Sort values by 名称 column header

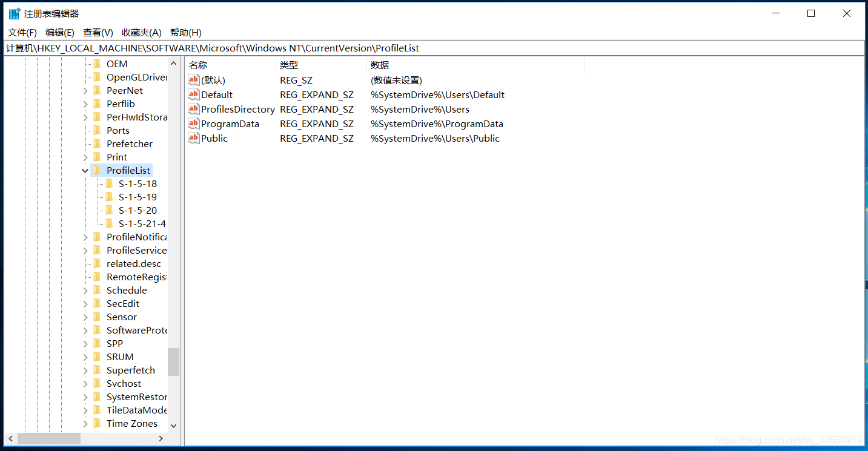[x=231, y=65]
